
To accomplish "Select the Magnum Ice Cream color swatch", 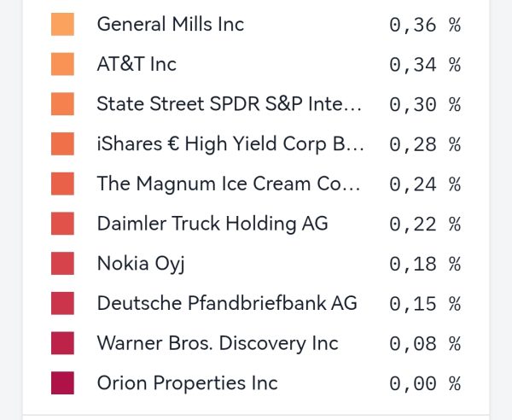I will [x=62, y=184].
